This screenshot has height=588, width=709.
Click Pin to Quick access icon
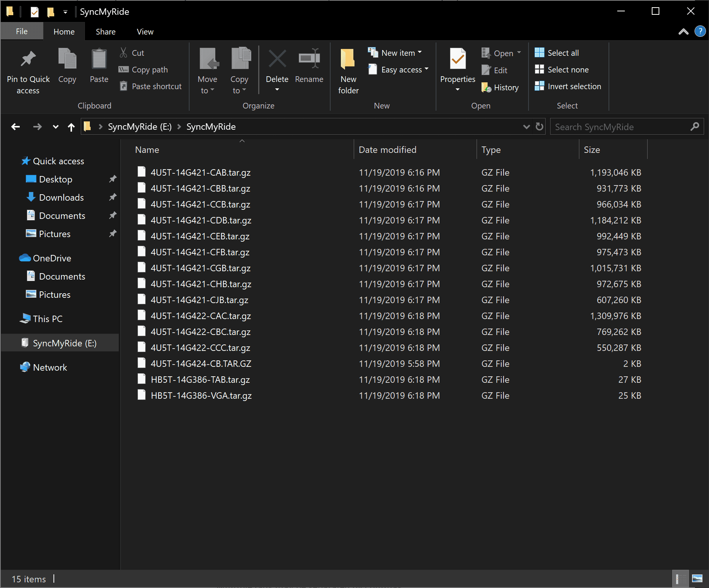coord(28,59)
